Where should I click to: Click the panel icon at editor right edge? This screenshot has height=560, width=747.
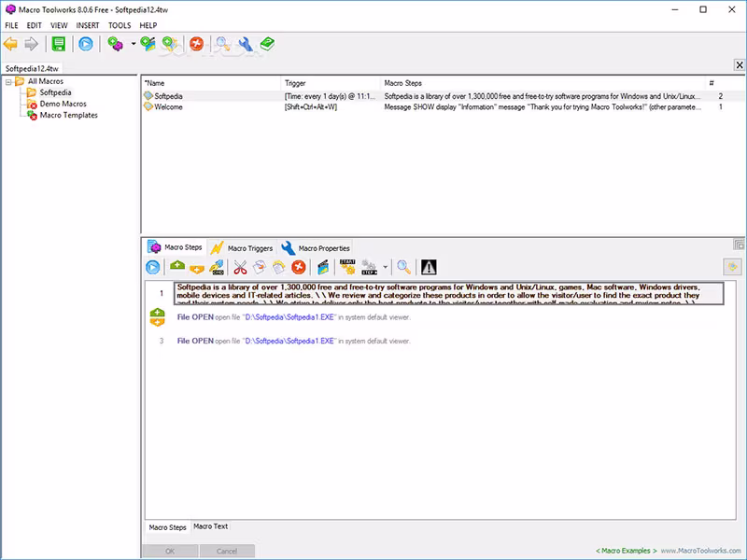click(733, 267)
